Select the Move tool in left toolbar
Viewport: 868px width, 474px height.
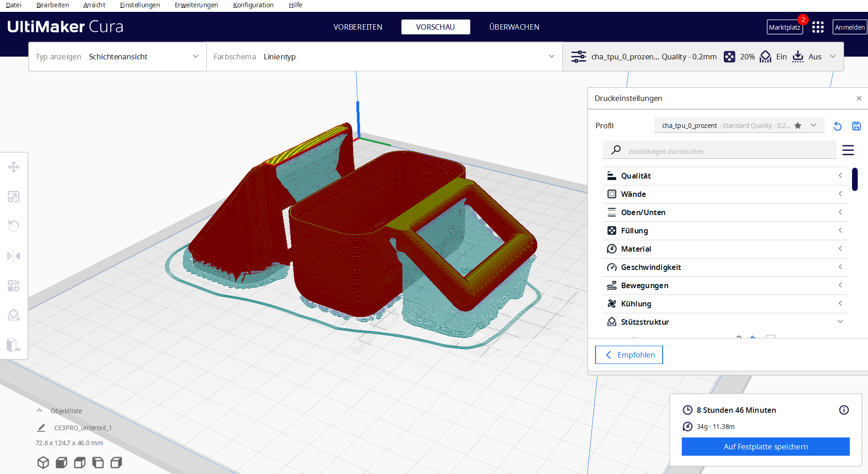coord(14,167)
